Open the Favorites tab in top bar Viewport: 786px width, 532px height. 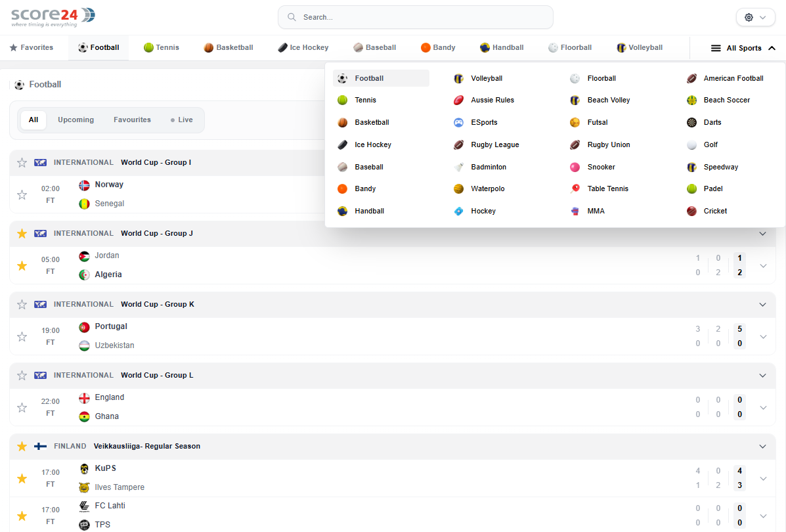(32, 48)
